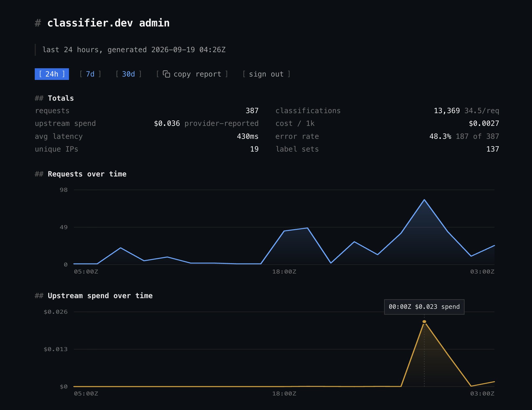Click the copy report text
This screenshot has width=532, height=410.
[197, 74]
